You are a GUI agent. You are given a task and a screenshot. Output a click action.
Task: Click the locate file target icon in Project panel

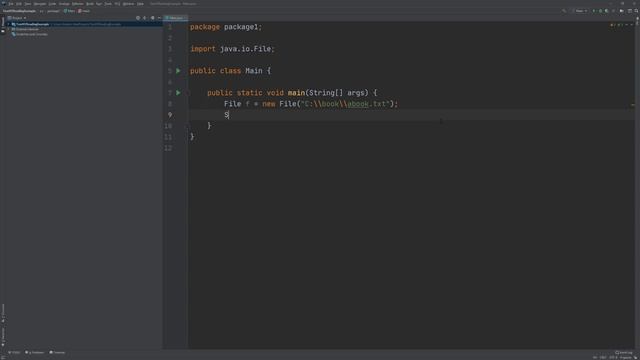(x=138, y=18)
